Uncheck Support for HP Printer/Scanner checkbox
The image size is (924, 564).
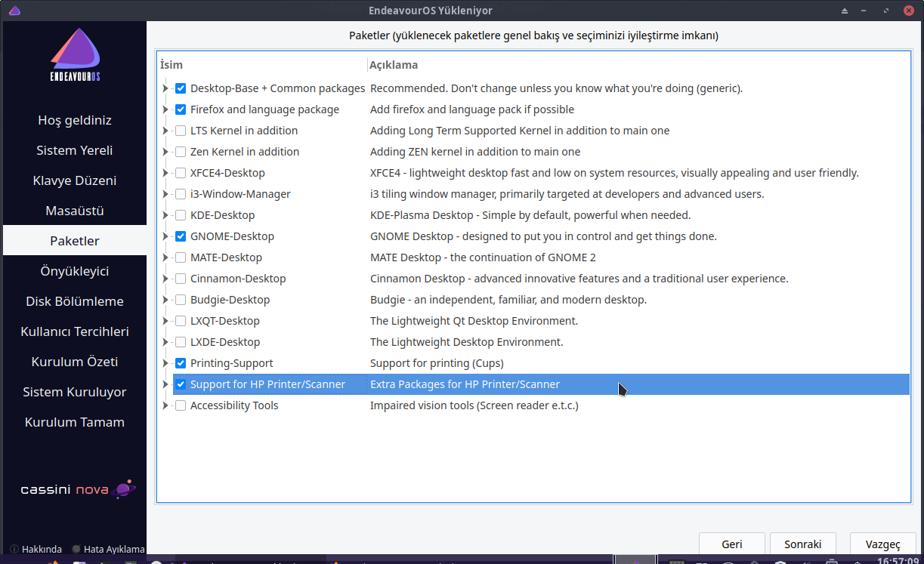[181, 384]
